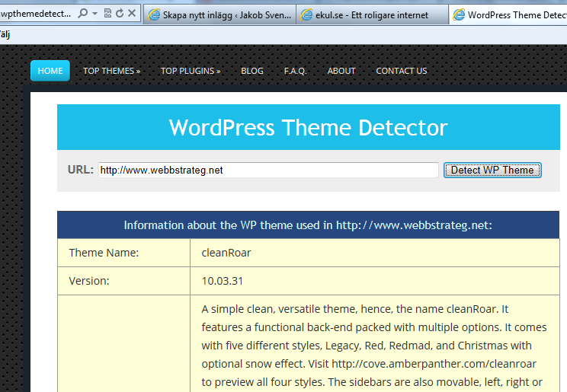Screen dimensions: 567x392
Task: Open the address bar dropdown arrow
Action: [x=94, y=14]
